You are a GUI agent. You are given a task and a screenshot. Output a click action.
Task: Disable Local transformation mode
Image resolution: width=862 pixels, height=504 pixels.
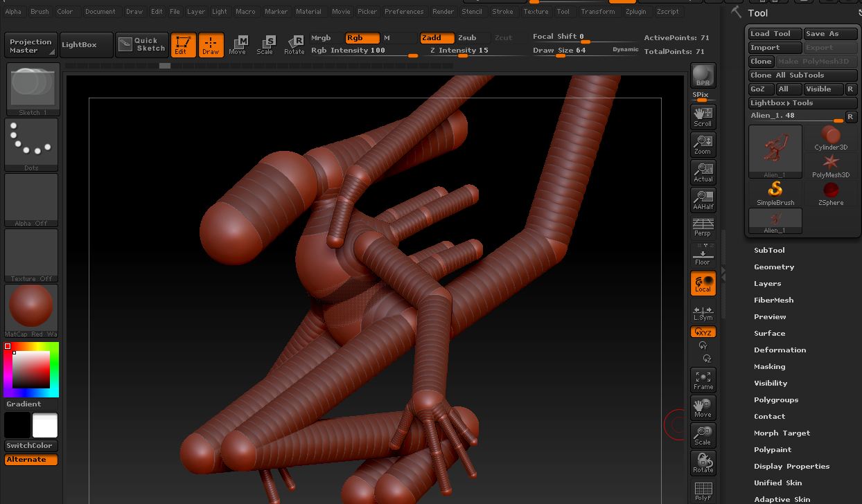coord(703,283)
